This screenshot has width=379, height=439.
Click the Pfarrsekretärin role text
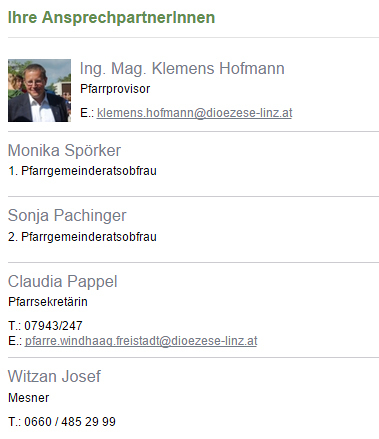(x=48, y=302)
